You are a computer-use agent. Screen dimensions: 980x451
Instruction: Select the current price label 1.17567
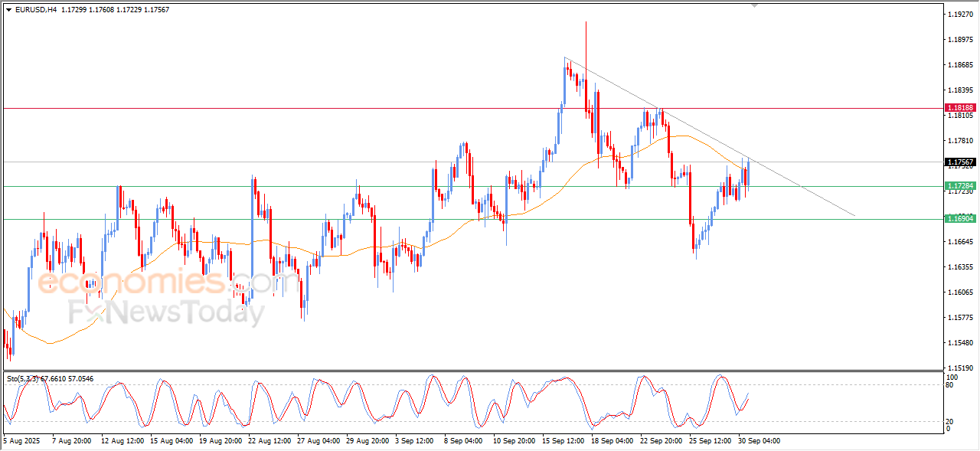(959, 162)
